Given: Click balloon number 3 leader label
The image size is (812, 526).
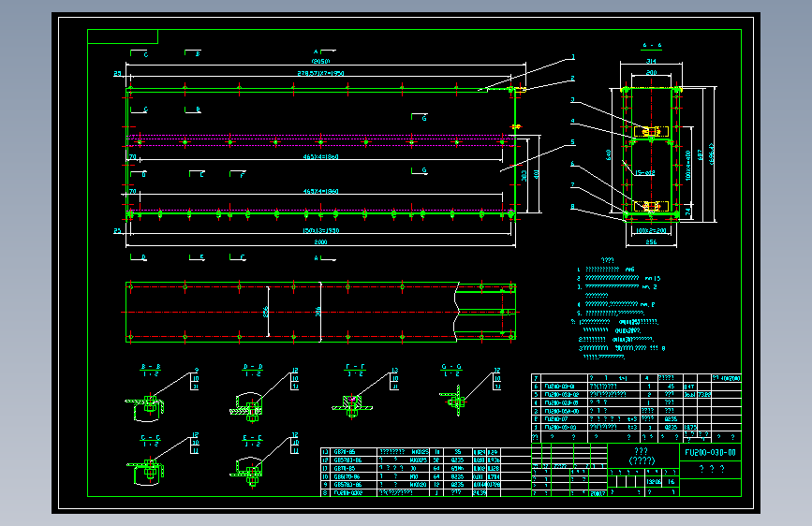Looking at the screenshot, I should click(x=573, y=100).
